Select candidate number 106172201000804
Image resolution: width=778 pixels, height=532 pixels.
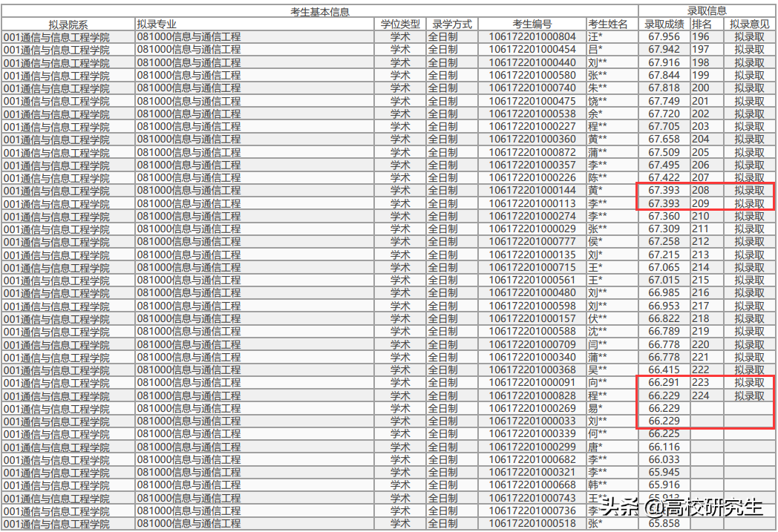coord(532,36)
